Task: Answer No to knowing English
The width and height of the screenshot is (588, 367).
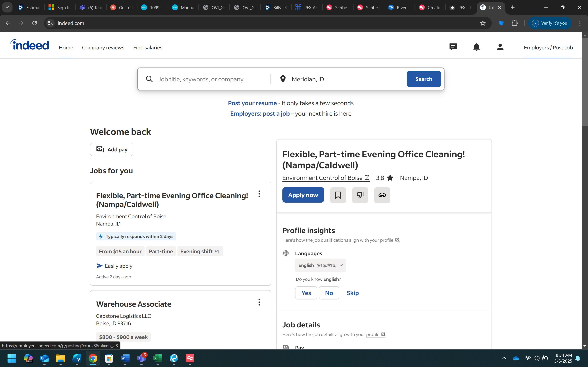Action: (x=329, y=293)
